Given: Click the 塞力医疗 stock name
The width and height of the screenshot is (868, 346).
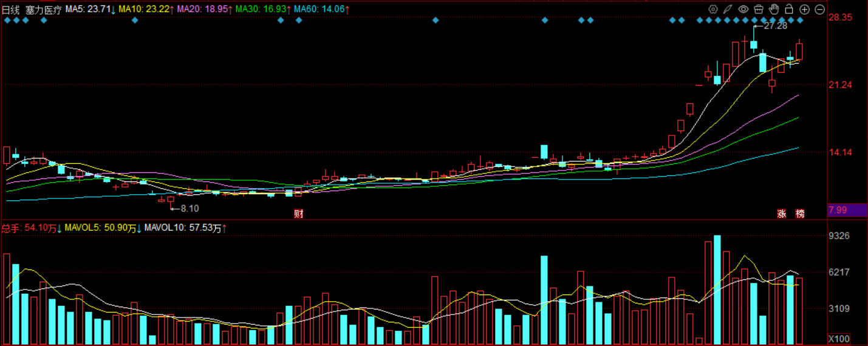Looking at the screenshot, I should click(x=43, y=10).
